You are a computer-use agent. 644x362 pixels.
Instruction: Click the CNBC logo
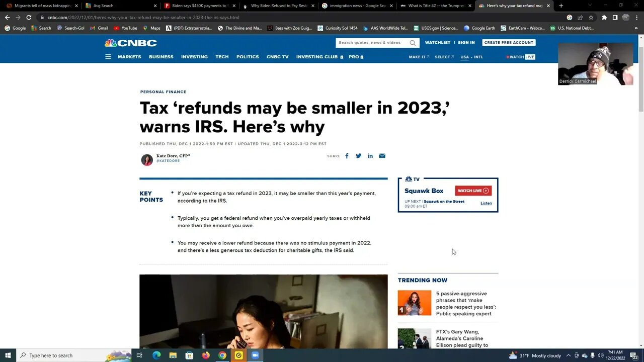(131, 43)
